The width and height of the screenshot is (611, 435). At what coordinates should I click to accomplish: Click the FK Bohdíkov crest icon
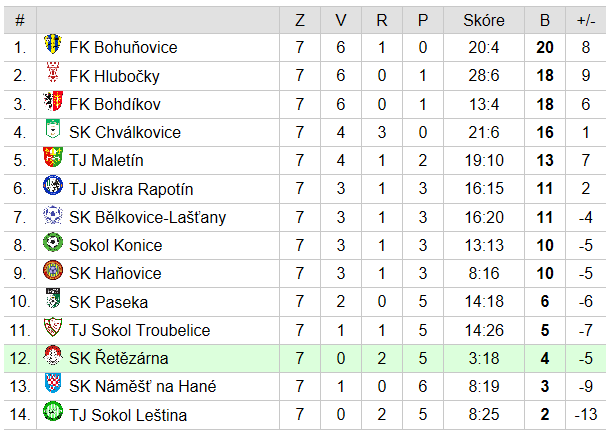tap(53, 101)
